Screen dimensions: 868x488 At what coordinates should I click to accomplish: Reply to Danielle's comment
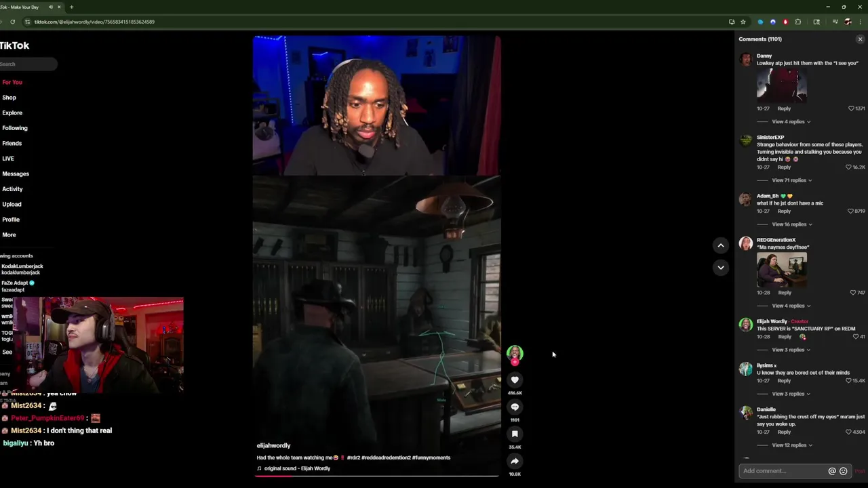pos(784,432)
